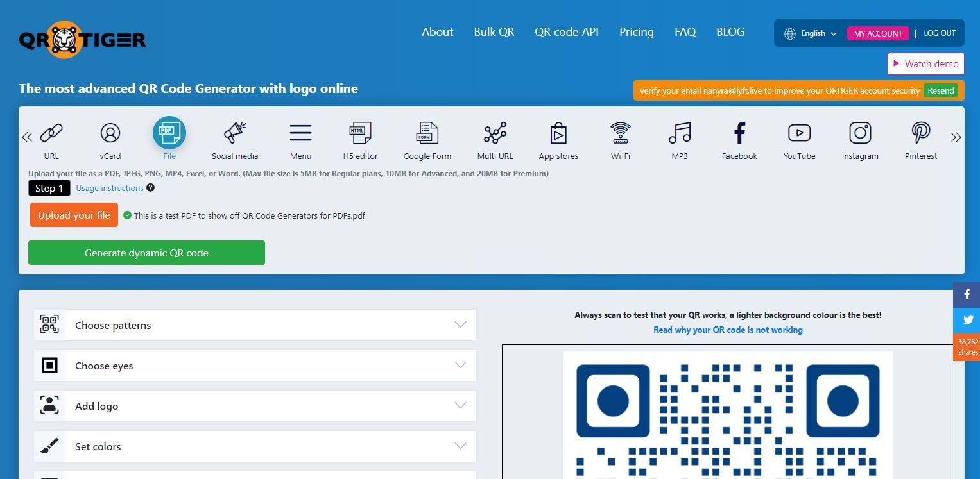Select the Pinterest QR type icon

tap(921, 133)
